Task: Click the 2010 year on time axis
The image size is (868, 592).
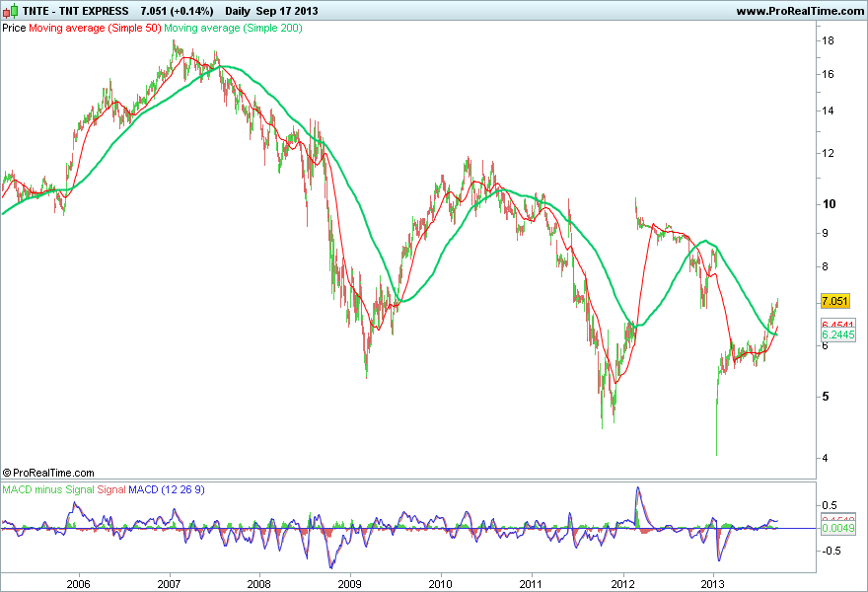Action: tap(441, 584)
